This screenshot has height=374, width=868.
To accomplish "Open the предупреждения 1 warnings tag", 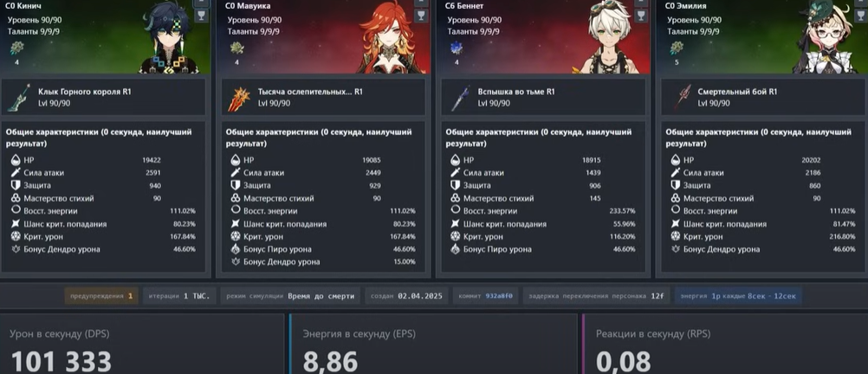I will click(102, 296).
